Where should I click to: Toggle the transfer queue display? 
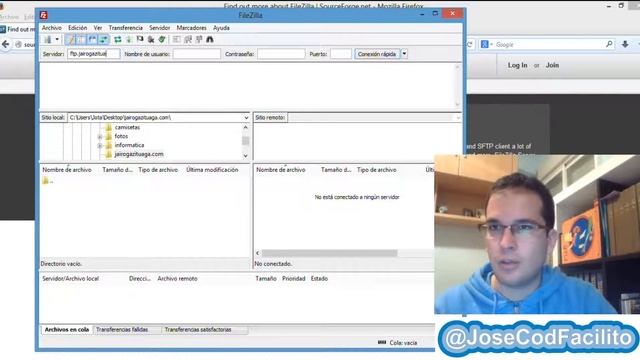pos(104,40)
